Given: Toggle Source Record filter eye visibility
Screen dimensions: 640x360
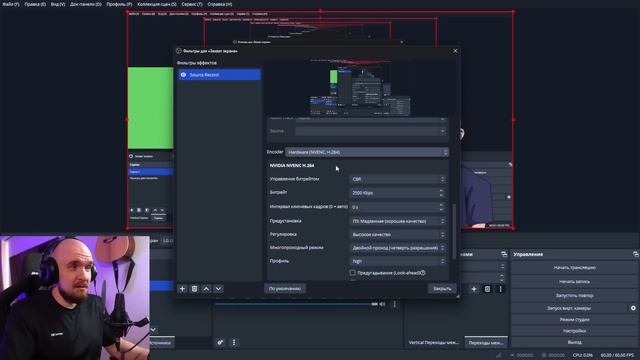Looking at the screenshot, I should click(183, 75).
